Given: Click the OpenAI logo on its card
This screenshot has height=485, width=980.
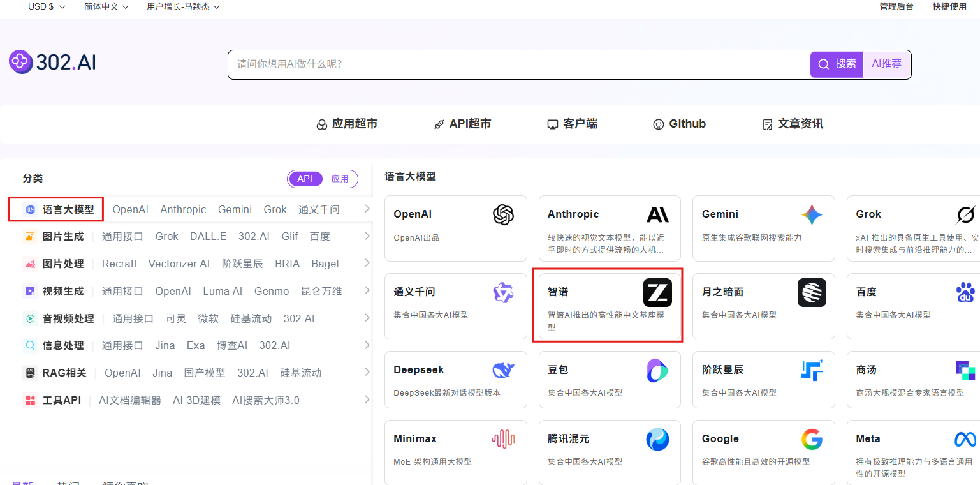Looking at the screenshot, I should (x=503, y=215).
